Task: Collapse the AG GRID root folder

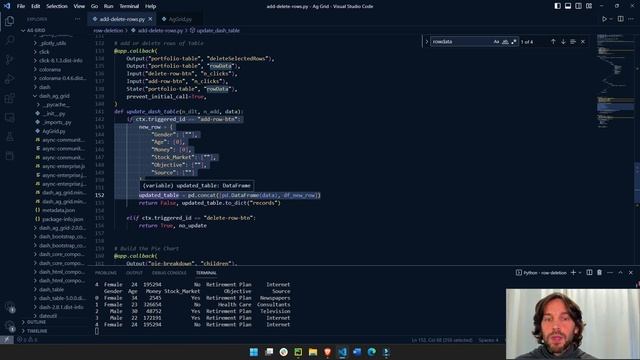Action: pos(36,30)
